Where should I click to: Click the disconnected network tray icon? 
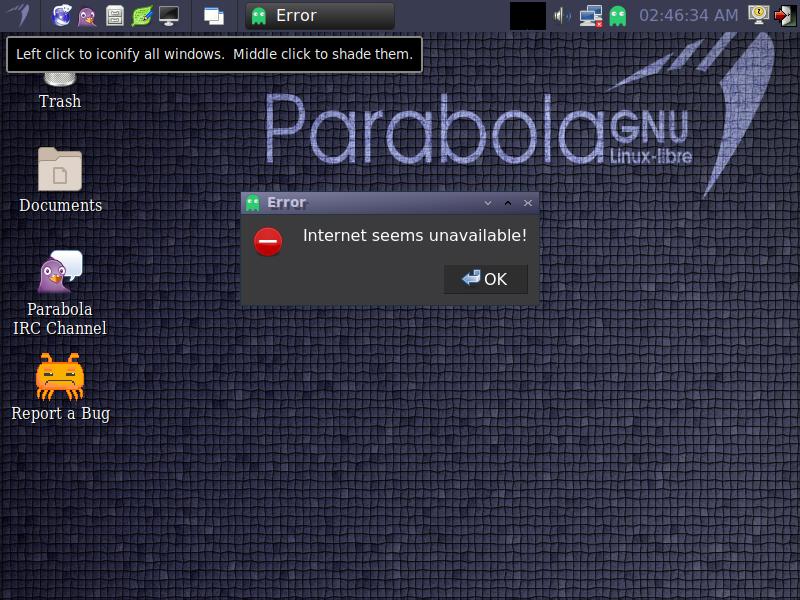pos(591,16)
